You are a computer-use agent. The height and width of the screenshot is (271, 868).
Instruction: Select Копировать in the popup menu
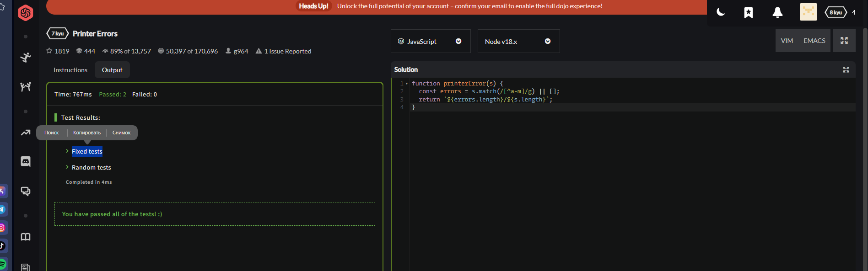click(x=87, y=133)
